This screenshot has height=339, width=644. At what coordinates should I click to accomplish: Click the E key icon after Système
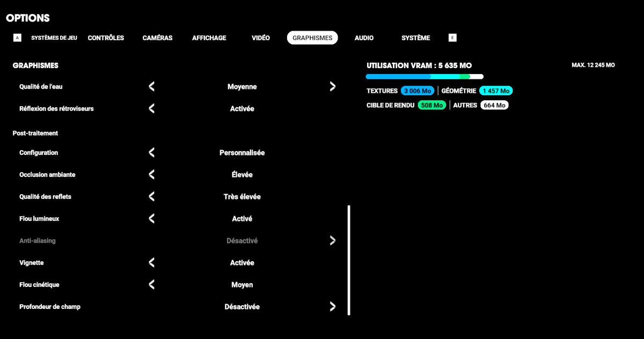click(x=453, y=38)
